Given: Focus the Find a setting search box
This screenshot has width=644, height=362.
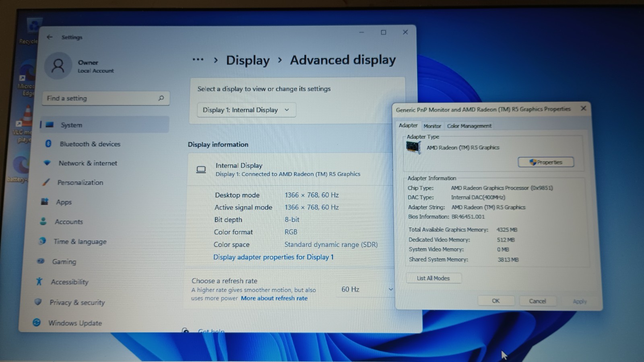Looking at the screenshot, I should pyautogui.click(x=106, y=98).
